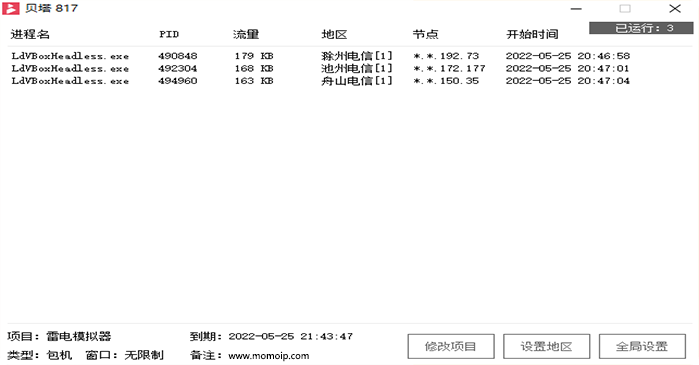Click the 已运行: 3 status badge
699x365 pixels.
pyautogui.click(x=641, y=28)
